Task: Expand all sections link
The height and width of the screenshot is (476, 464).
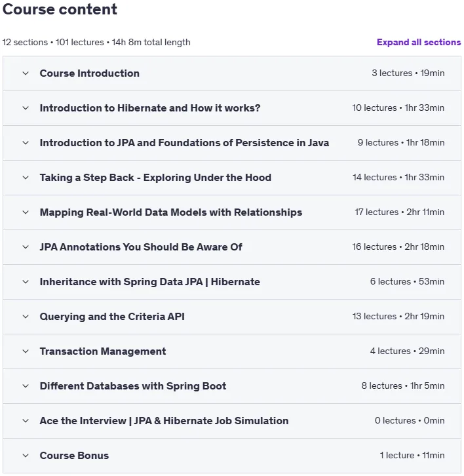Action: (419, 42)
